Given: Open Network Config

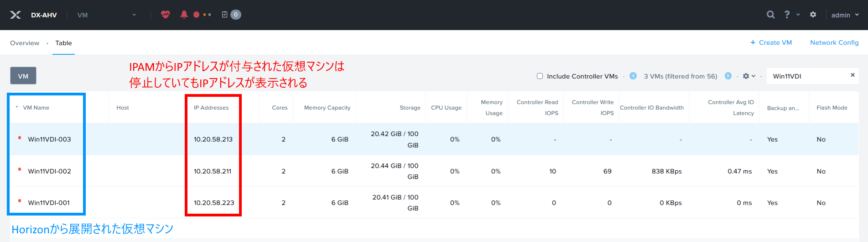Looking at the screenshot, I should (834, 42).
